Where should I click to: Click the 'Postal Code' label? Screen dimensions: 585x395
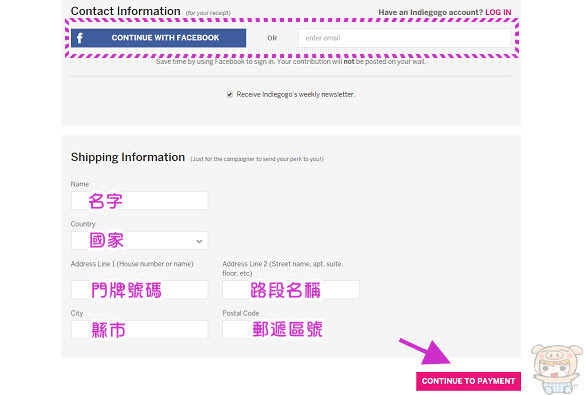click(241, 313)
